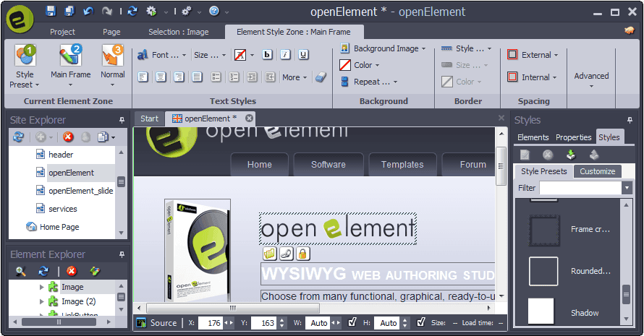Refresh the Site Explorer
644x336 pixels.
18,137
